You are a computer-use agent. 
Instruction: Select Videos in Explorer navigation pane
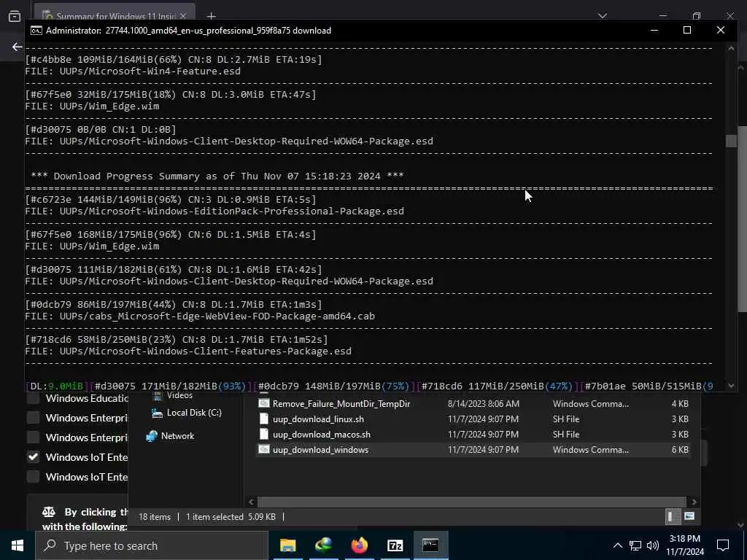click(179, 396)
